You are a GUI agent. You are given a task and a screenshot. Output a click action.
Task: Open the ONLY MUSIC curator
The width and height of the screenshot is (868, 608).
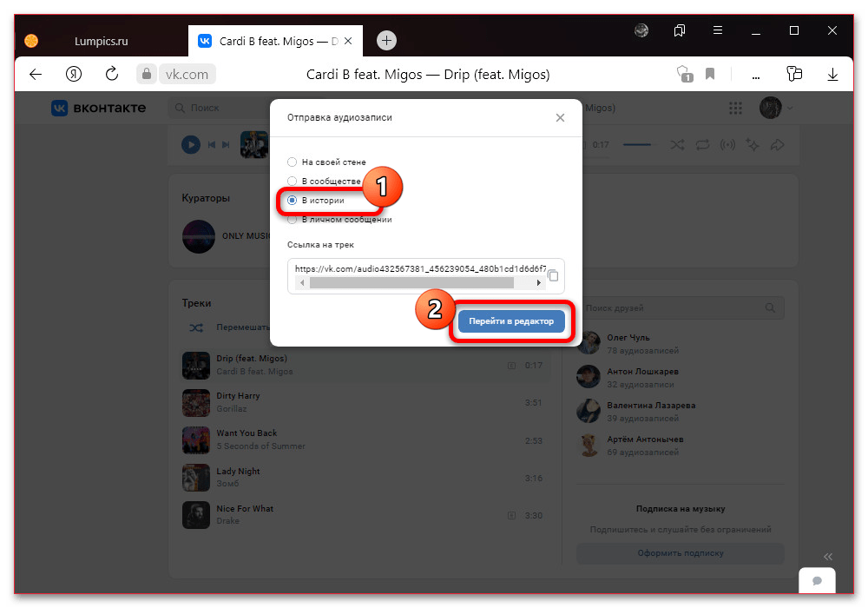(226, 236)
